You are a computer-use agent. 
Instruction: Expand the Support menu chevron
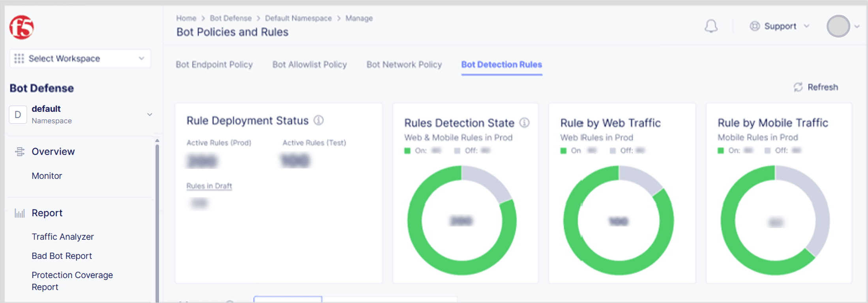(x=806, y=26)
